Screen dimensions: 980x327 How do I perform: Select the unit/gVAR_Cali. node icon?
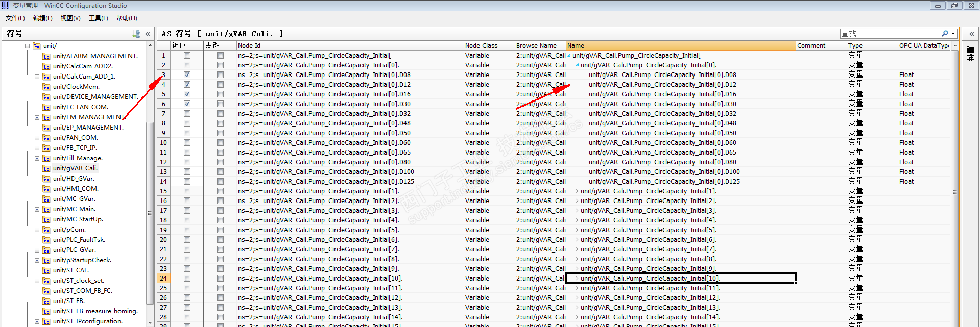[46, 168]
